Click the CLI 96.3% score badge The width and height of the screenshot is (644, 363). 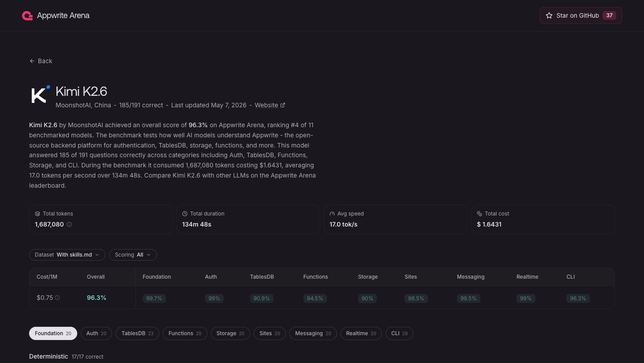point(578,299)
